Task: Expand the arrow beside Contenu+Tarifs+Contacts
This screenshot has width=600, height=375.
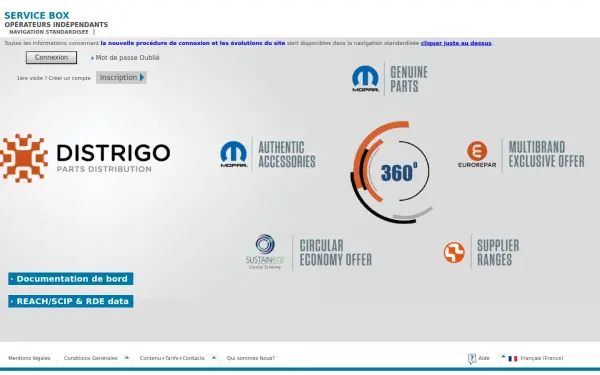Action: click(x=214, y=358)
